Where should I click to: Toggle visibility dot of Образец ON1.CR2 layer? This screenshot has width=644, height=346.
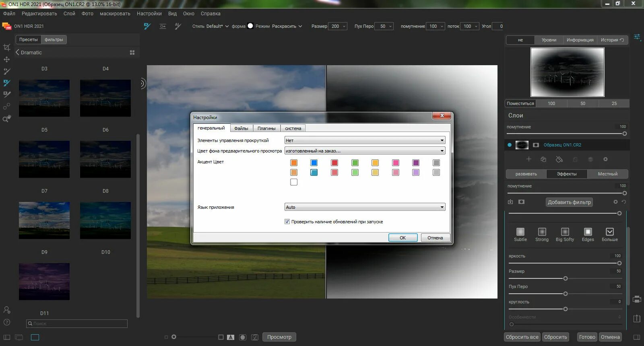[x=510, y=145]
